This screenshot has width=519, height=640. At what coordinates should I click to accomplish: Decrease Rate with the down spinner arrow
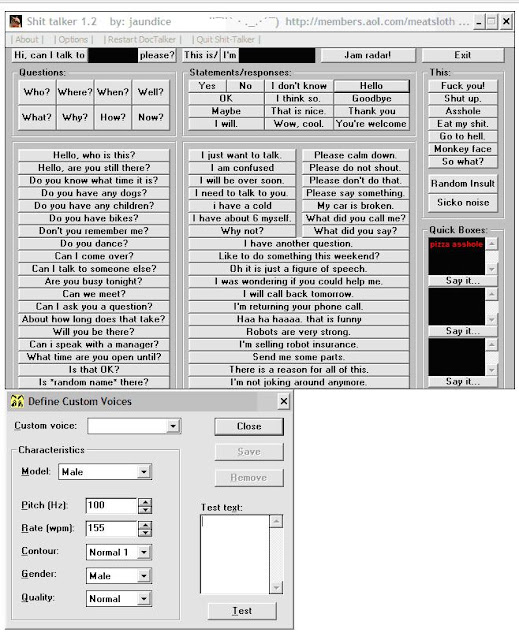pos(145,533)
